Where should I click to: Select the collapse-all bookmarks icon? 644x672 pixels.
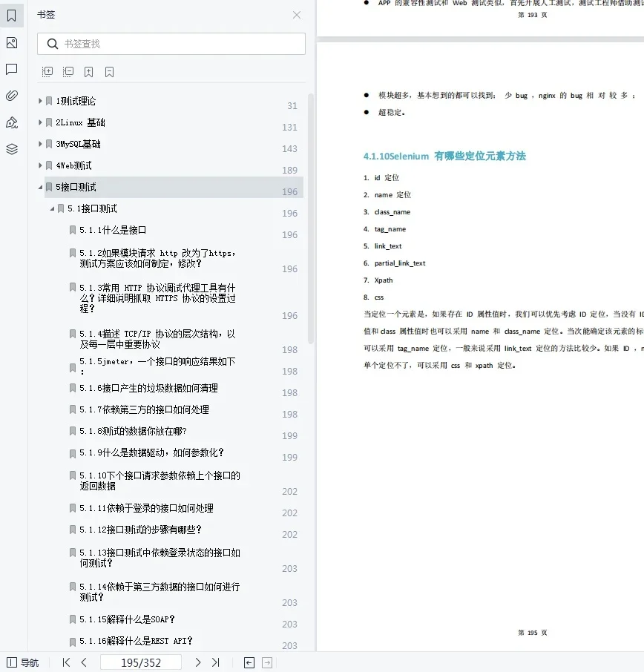[68, 71]
